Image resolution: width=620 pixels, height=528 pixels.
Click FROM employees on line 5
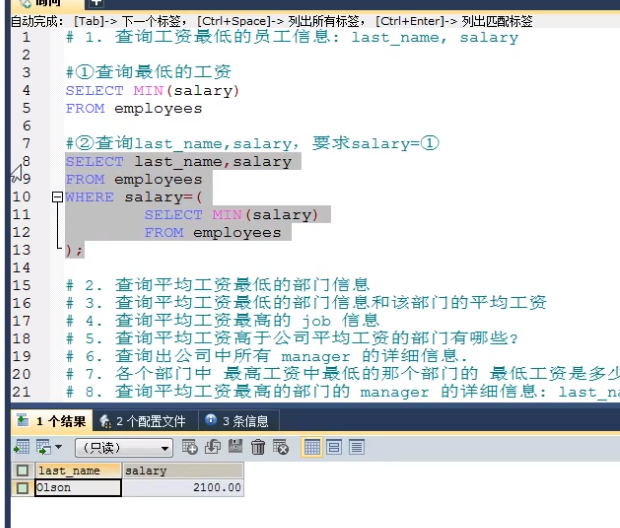[x=134, y=108]
